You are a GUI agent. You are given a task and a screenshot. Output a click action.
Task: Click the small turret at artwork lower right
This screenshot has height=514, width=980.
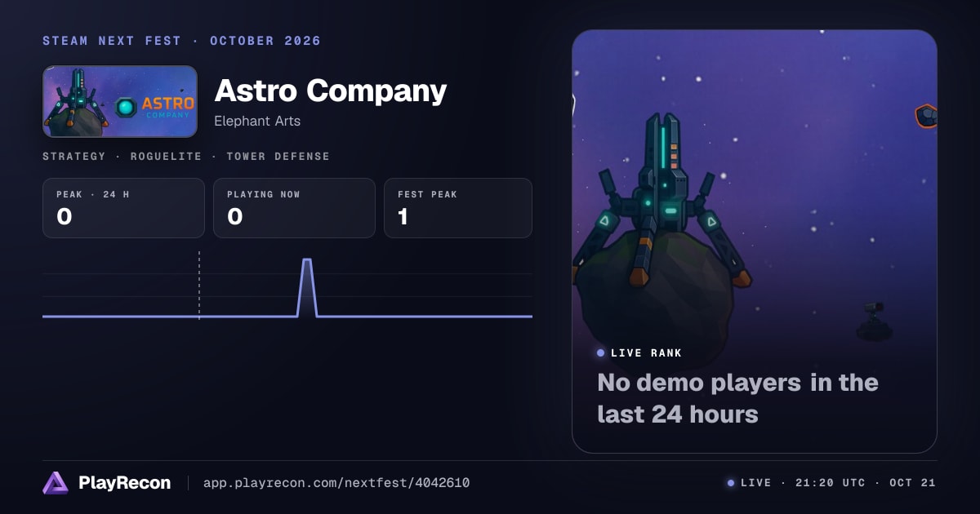pos(874,321)
